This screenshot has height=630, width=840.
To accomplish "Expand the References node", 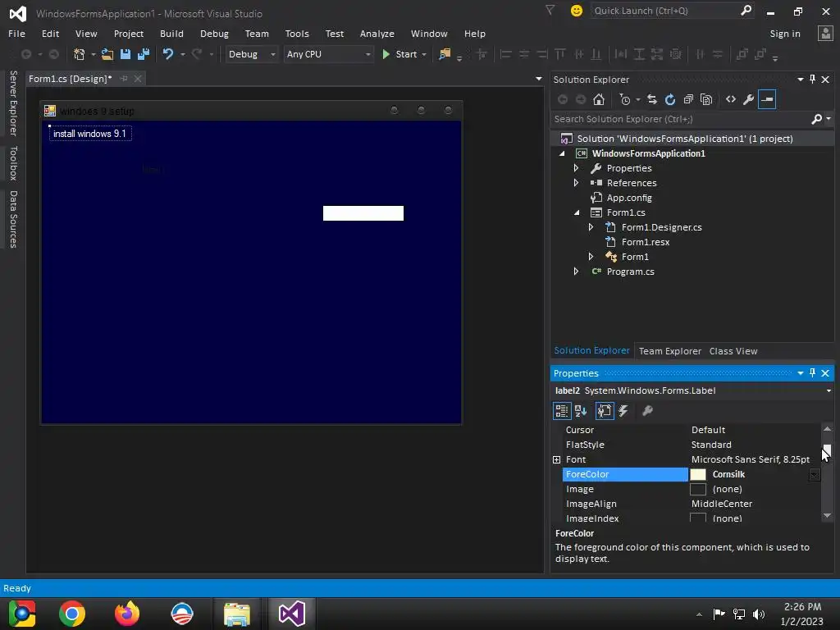I will coord(576,183).
